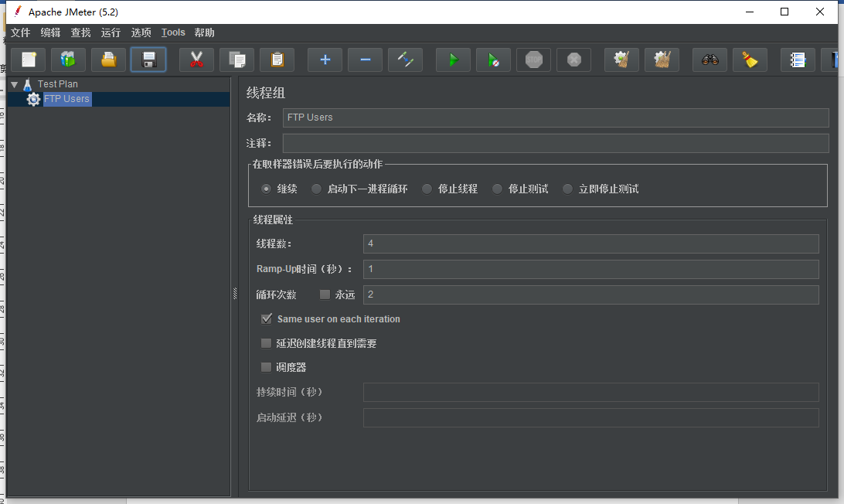This screenshot has width=844, height=504.
Task: Collapse the Test Plan tree node arrow
Action: (x=15, y=84)
